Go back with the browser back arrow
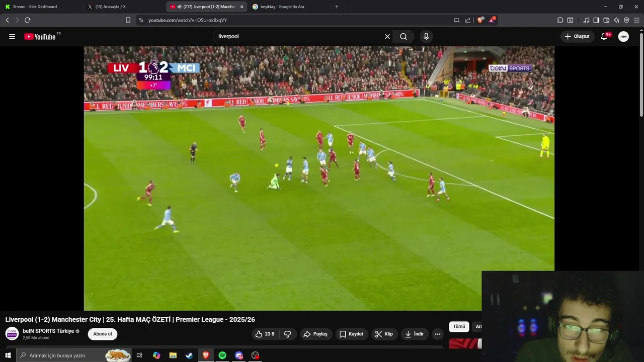 (7, 20)
